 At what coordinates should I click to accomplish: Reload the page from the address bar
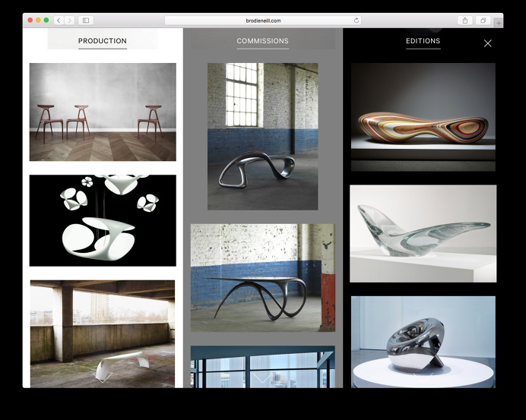coord(356,21)
